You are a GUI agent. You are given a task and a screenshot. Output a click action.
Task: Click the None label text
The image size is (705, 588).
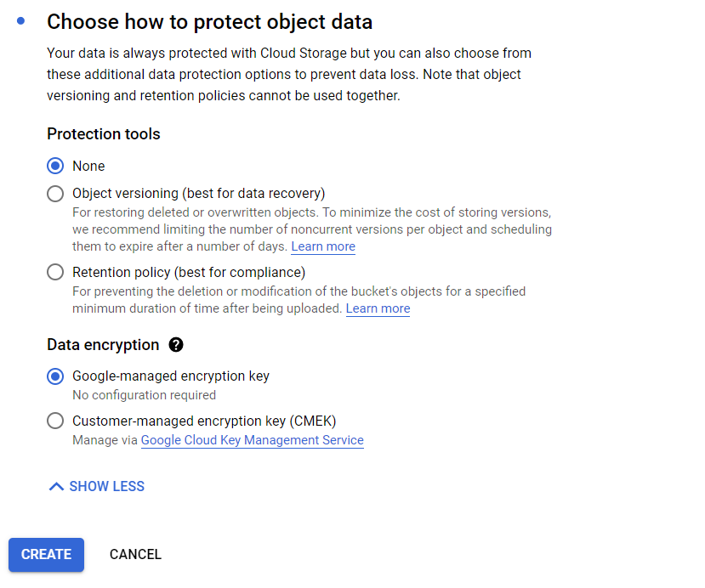coord(88,167)
